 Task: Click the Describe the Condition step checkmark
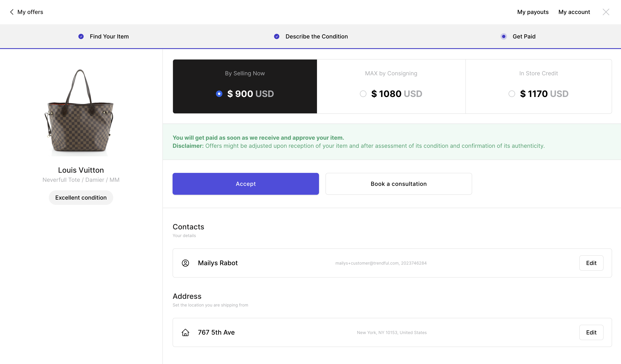[277, 36]
